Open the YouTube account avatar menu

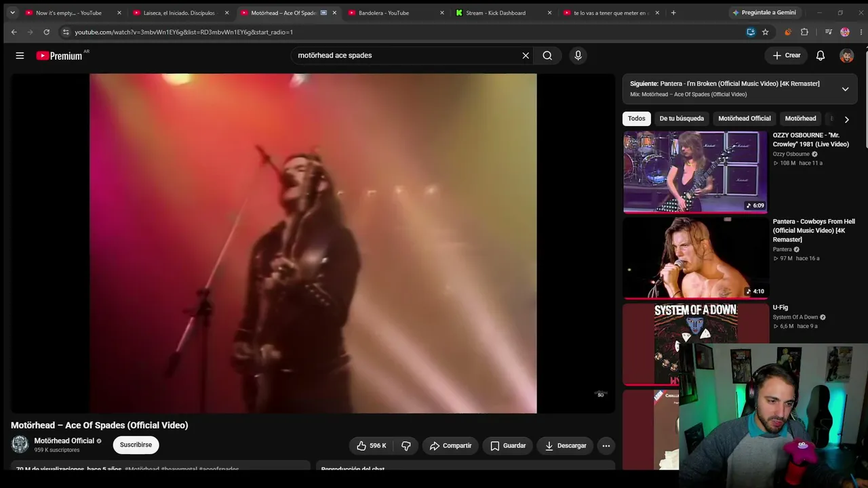pos(846,56)
